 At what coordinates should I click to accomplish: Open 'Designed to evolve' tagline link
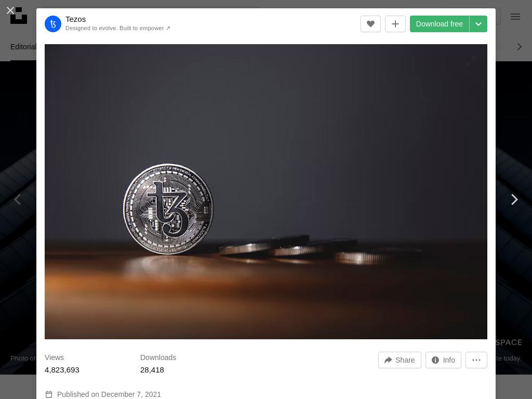(118, 28)
